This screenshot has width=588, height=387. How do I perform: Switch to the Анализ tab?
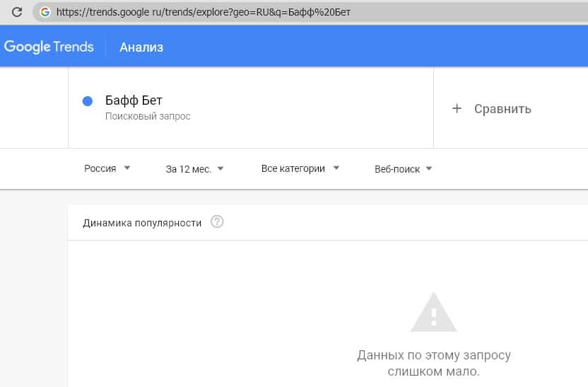point(141,47)
